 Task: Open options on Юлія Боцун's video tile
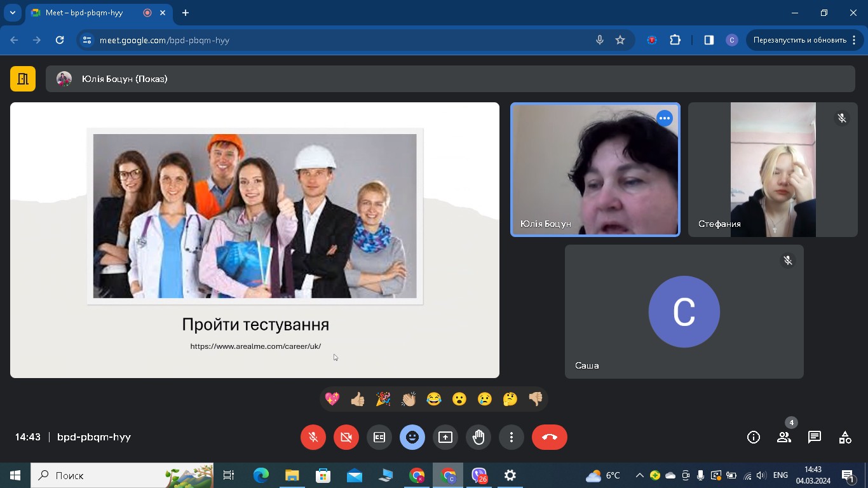(664, 118)
